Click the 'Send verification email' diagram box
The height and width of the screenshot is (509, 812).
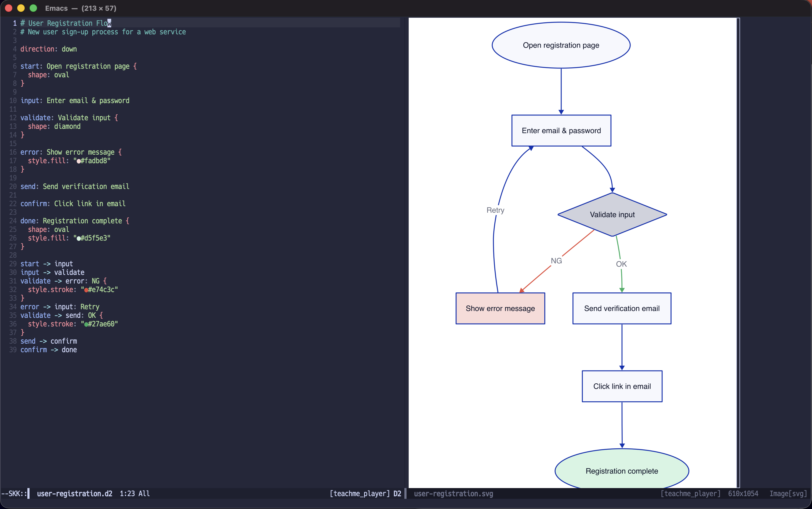tap(622, 308)
